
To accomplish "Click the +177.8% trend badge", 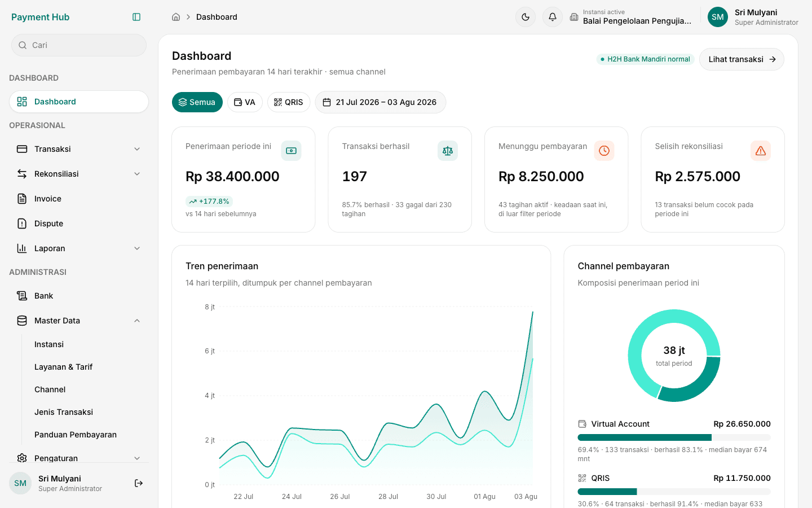I will (209, 202).
